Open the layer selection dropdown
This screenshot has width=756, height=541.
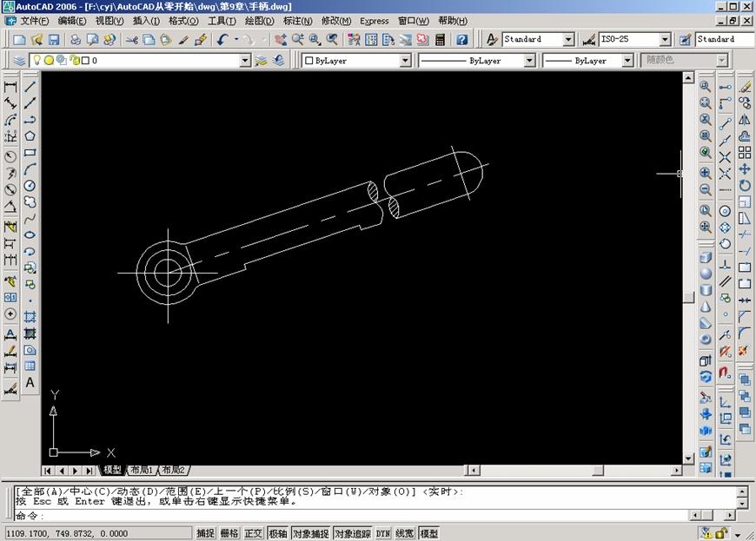pos(246,60)
